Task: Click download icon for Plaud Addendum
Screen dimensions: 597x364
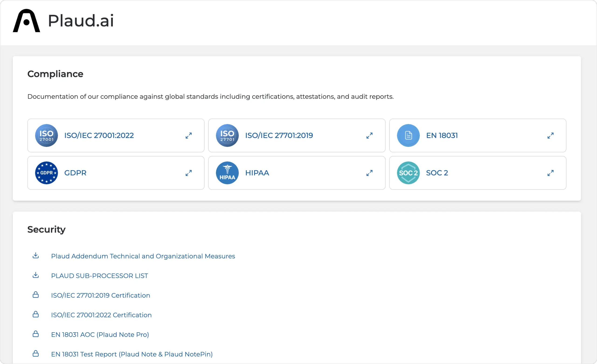Action: click(36, 255)
